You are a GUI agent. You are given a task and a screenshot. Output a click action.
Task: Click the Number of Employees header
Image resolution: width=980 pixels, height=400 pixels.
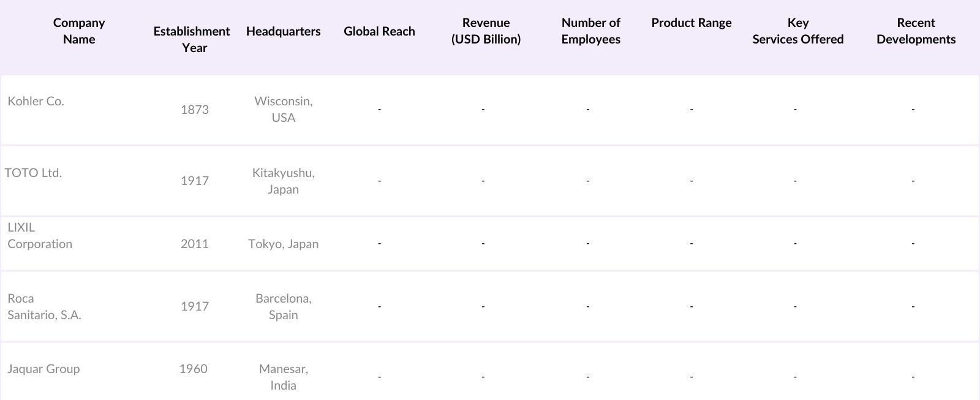590,31
